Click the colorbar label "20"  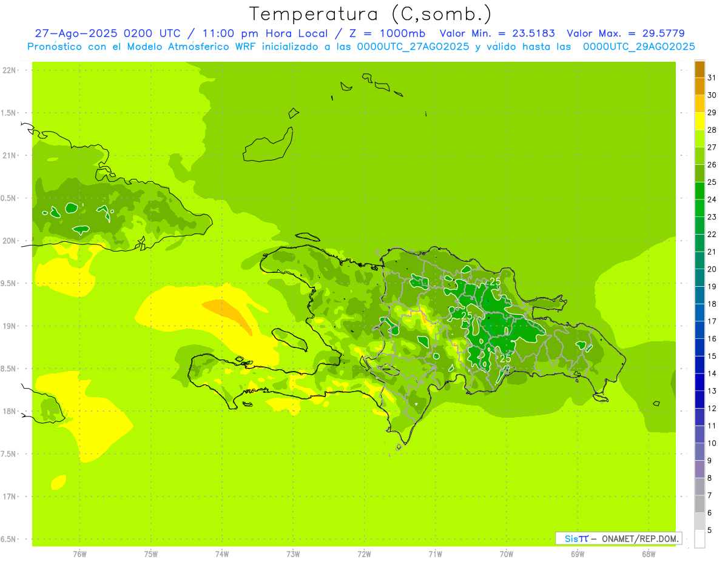coord(712,269)
